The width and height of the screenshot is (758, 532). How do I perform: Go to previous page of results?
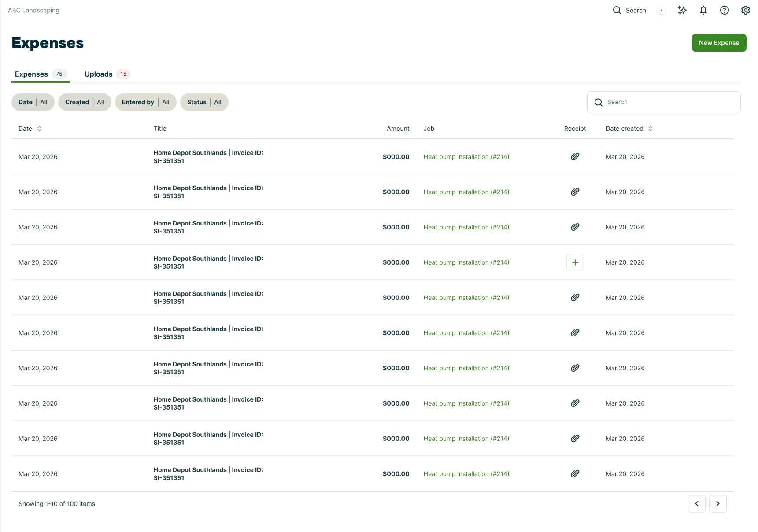tap(697, 504)
